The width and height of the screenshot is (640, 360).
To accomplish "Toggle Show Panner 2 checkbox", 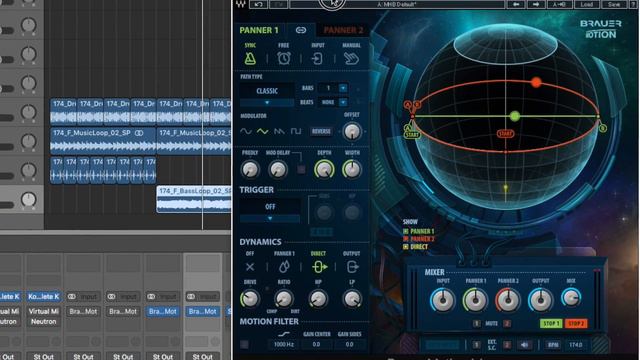I will tap(406, 239).
